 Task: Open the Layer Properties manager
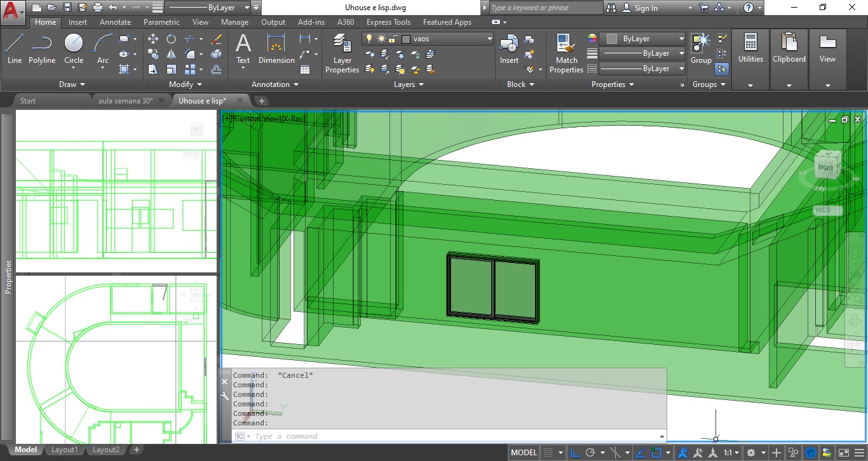click(342, 53)
